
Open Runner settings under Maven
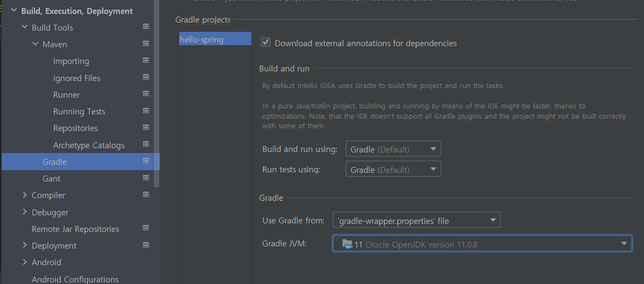67,95
